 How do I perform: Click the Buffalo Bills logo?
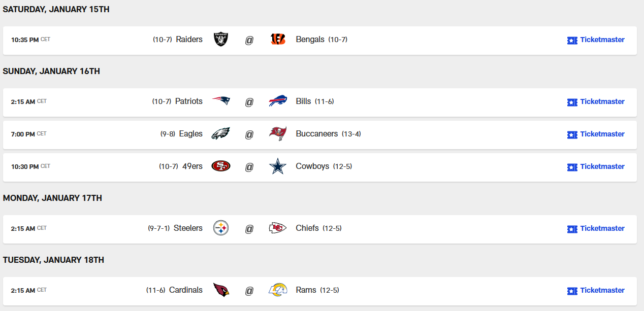(x=278, y=101)
